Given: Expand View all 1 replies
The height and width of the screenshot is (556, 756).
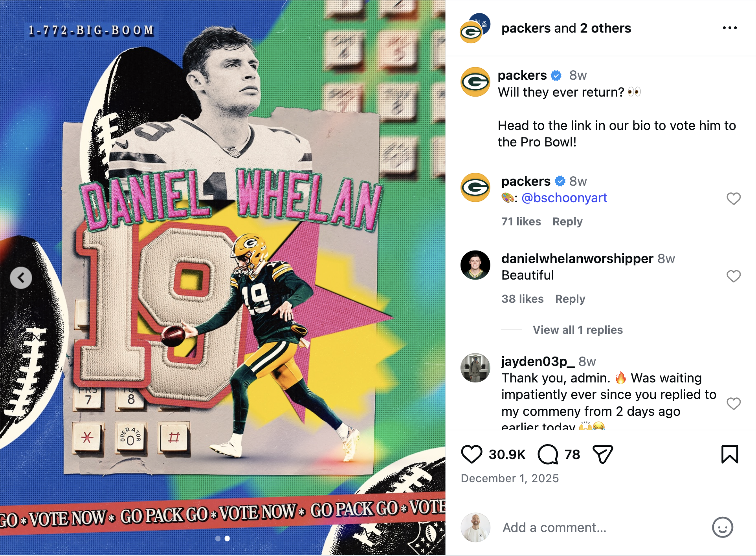Looking at the screenshot, I should click(x=578, y=330).
